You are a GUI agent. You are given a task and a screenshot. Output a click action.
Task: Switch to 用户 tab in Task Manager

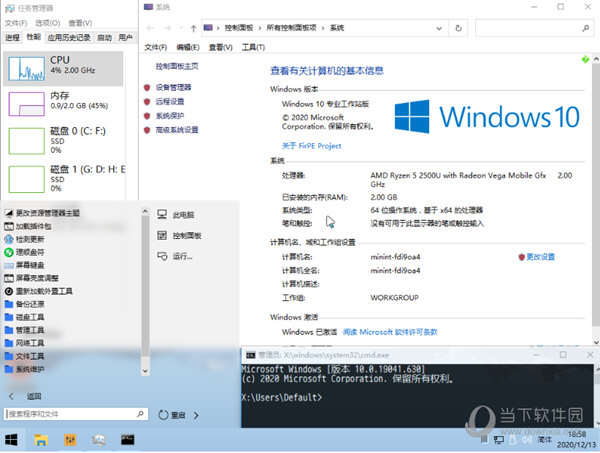[x=125, y=37]
